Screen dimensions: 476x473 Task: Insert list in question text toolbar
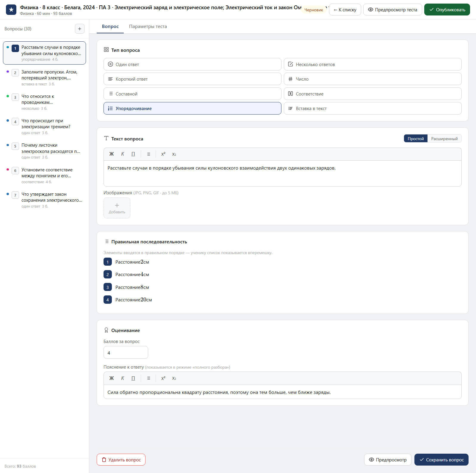[148, 154]
